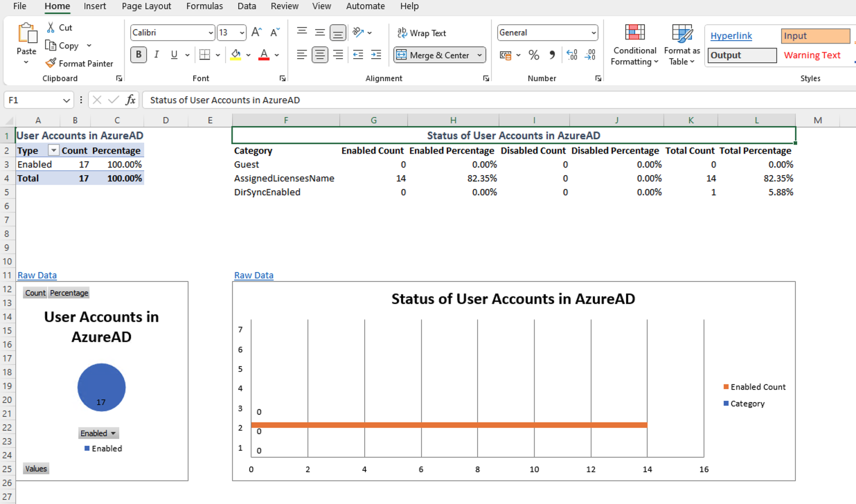Open the Formulas ribbon tab
The width and height of the screenshot is (856, 504).
click(x=204, y=6)
